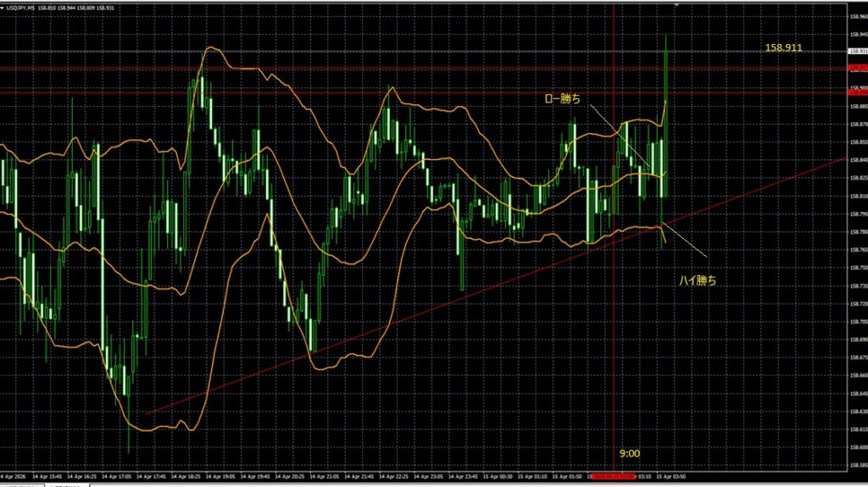Click the '14 Apr 18:25' time axis label
868x487 pixels.
[186, 476]
